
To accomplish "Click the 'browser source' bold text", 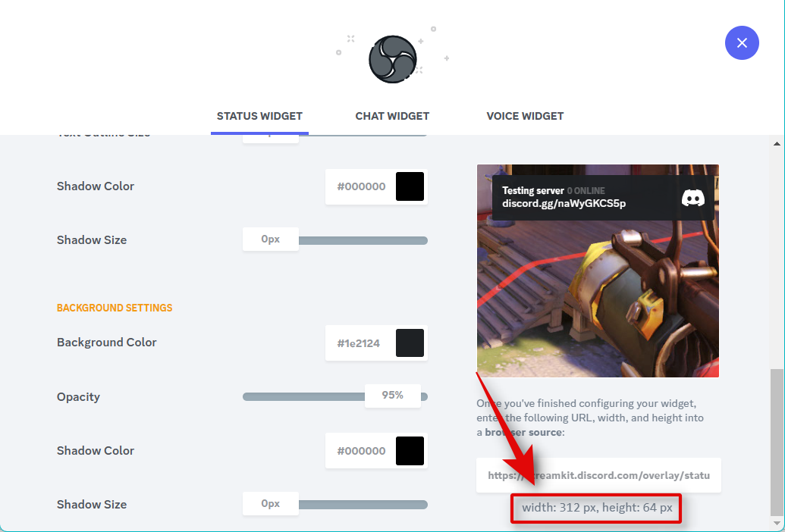I will [523, 432].
